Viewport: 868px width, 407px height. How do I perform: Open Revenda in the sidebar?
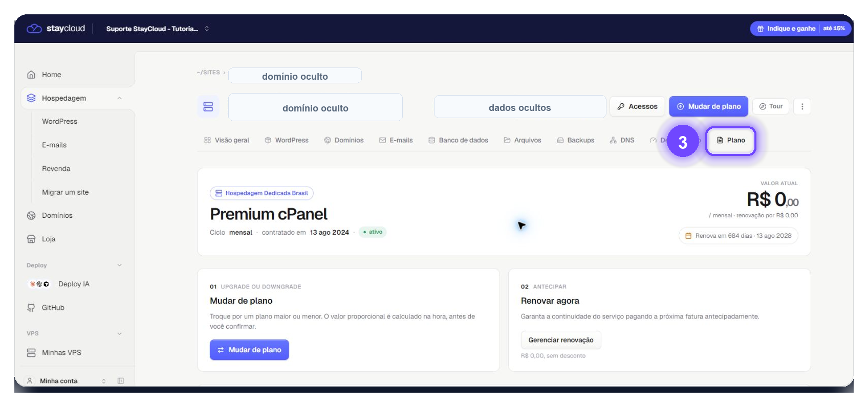coord(56,169)
